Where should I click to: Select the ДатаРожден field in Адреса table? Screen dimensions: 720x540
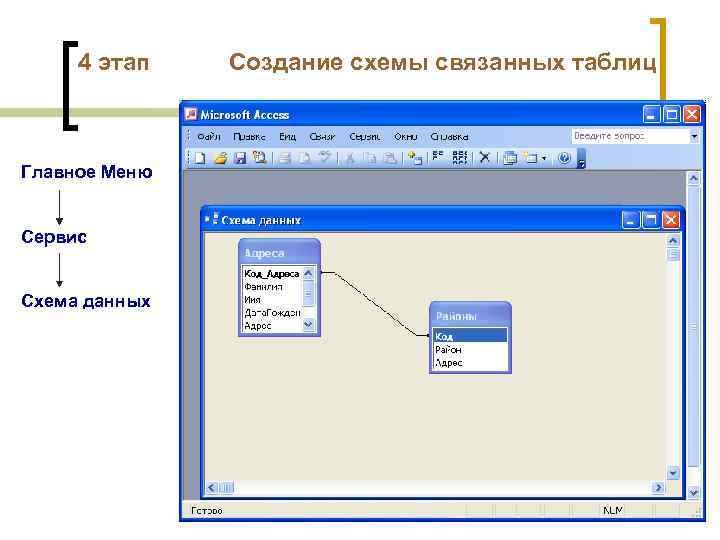click(x=272, y=313)
